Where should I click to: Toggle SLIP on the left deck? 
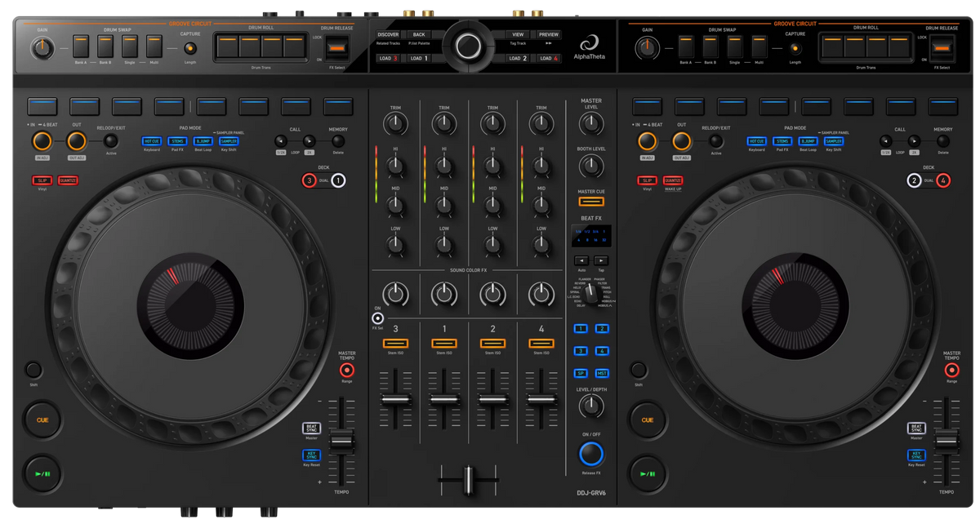point(42,180)
